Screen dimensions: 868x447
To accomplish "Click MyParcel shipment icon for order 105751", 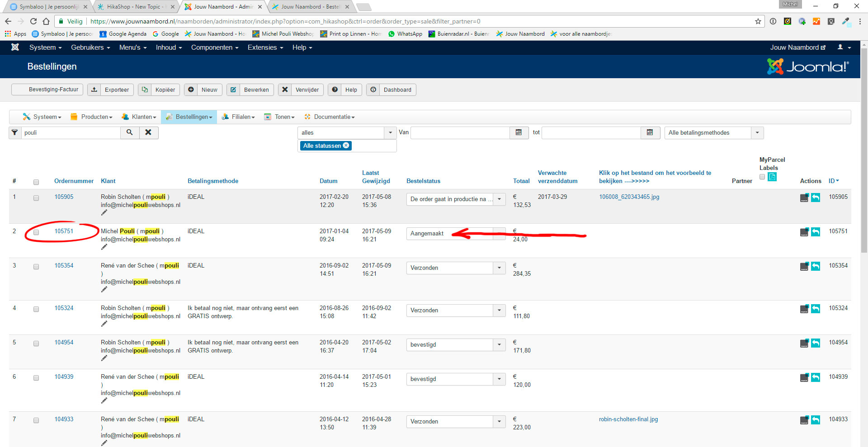I will tap(804, 232).
